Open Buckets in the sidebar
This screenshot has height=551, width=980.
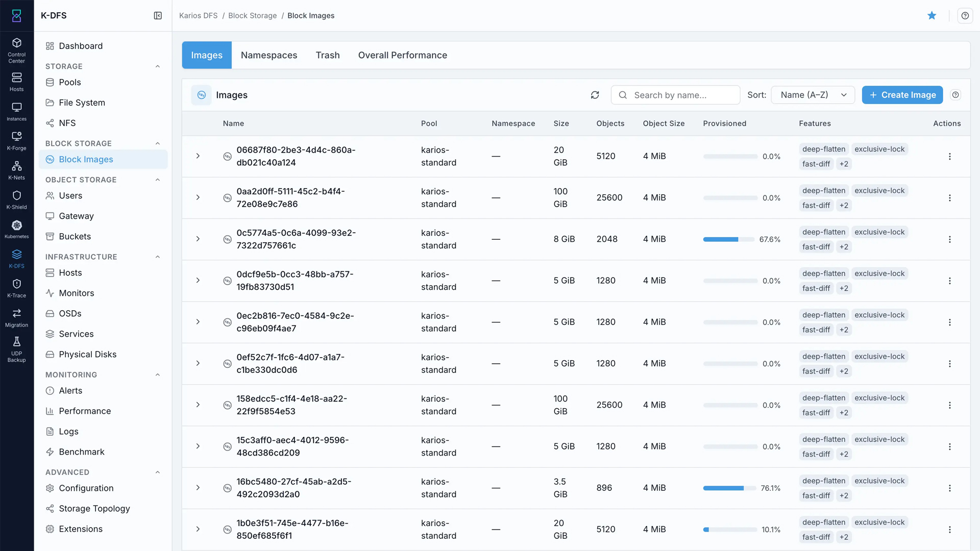(103, 236)
